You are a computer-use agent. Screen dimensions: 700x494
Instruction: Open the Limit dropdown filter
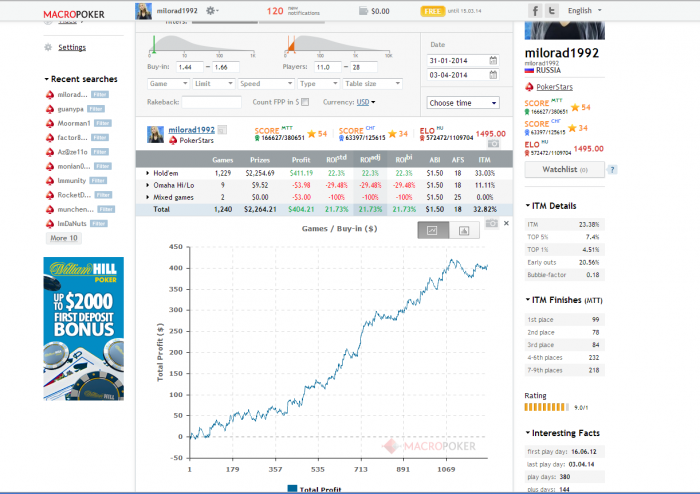click(214, 83)
